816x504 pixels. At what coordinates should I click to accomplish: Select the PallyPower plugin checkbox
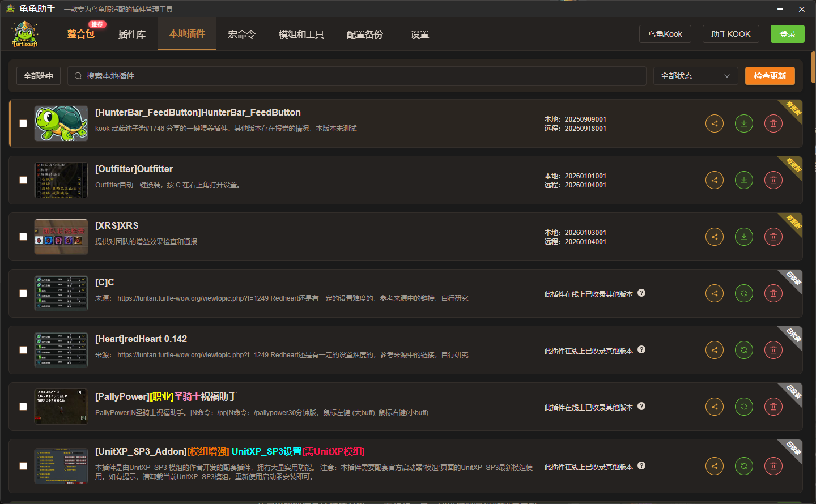point(23,407)
